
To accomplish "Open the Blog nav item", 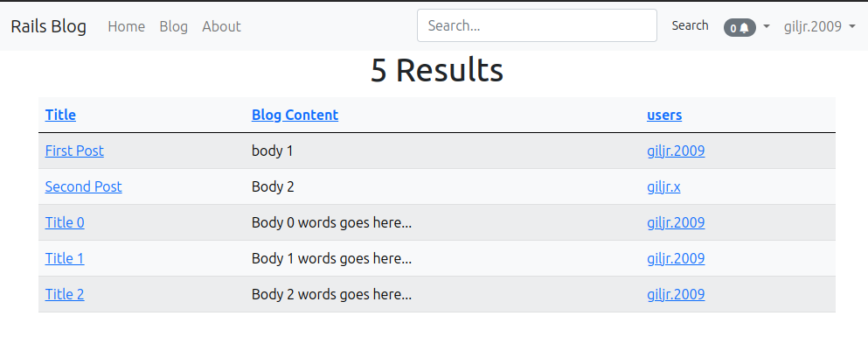I will (173, 26).
